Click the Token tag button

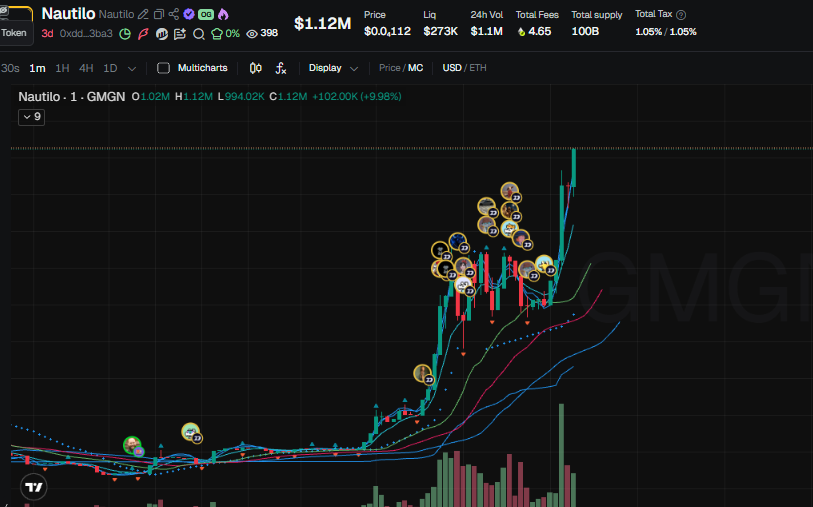tap(14, 33)
